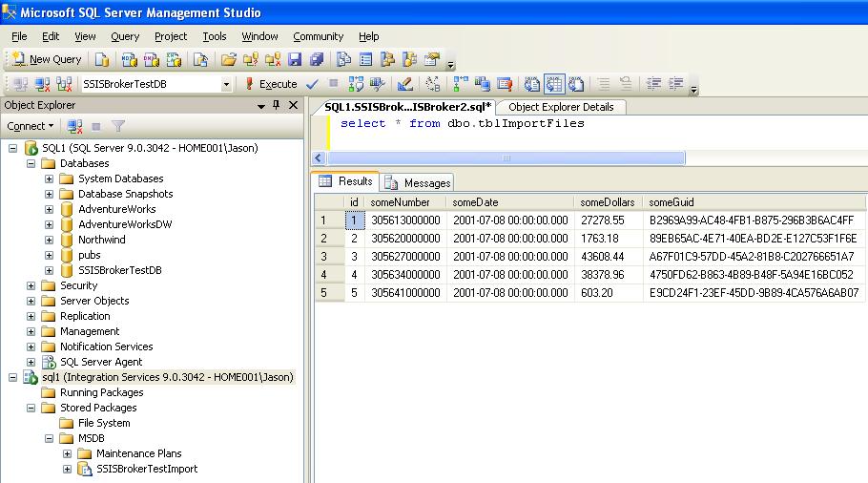This screenshot has height=483, width=868.
Task: Click the Design Query in Editor icon
Action: [404, 84]
